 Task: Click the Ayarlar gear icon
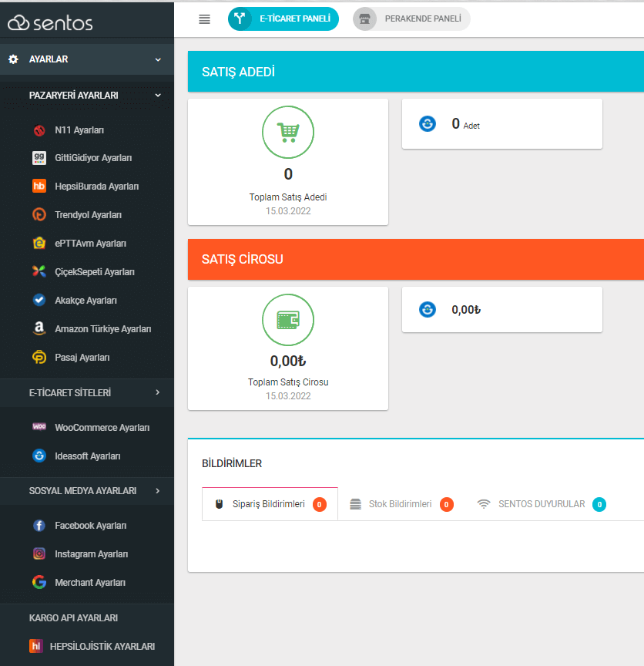coord(13,59)
